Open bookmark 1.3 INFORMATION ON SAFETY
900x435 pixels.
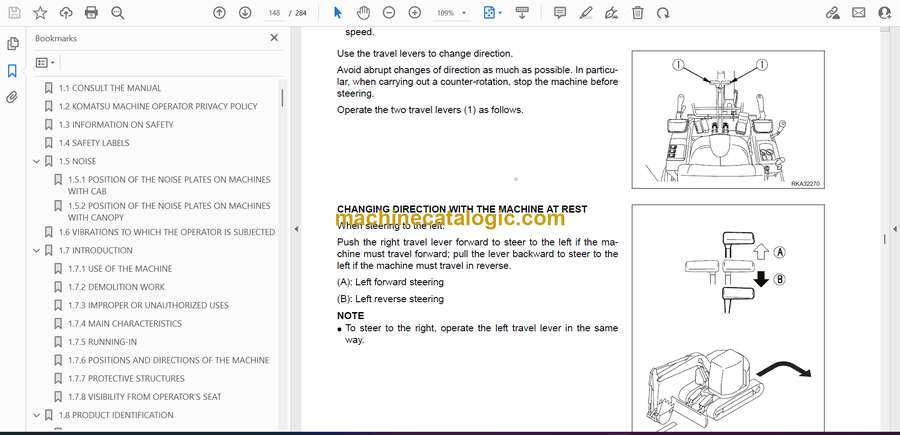point(115,125)
